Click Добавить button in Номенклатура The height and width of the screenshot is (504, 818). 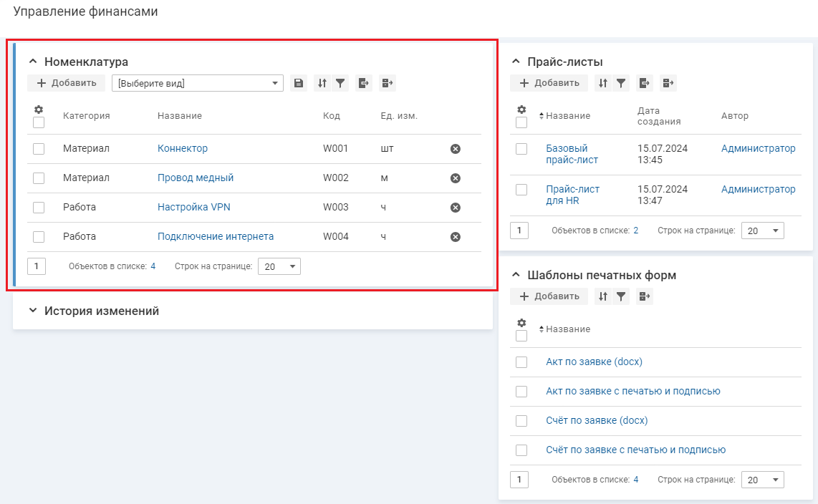pyautogui.click(x=67, y=83)
